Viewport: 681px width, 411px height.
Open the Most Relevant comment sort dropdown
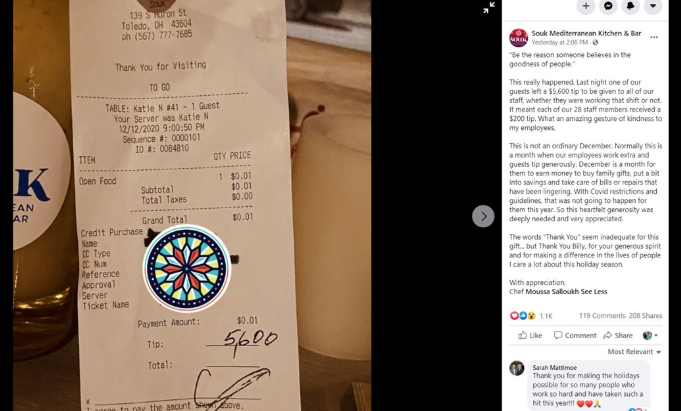pos(634,351)
